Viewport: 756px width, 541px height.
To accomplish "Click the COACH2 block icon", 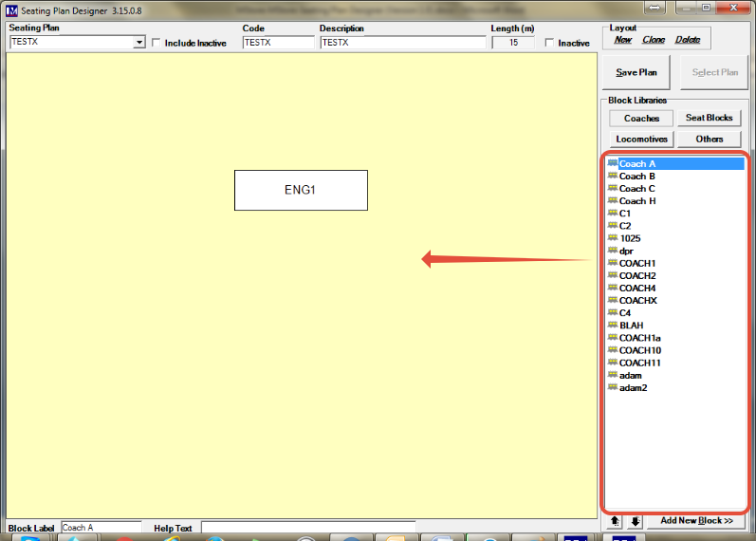I will 613,275.
